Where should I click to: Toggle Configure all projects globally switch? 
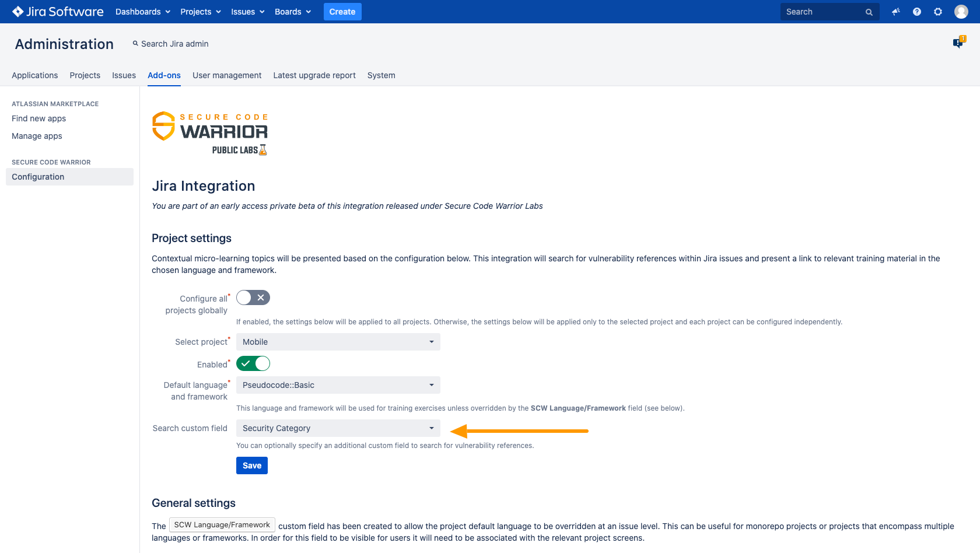253,297
